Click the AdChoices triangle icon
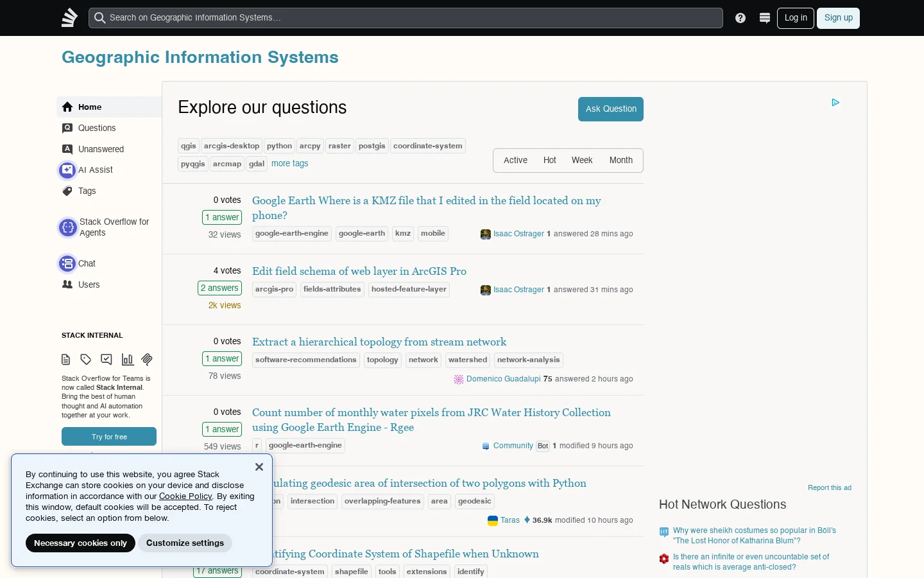 (835, 102)
